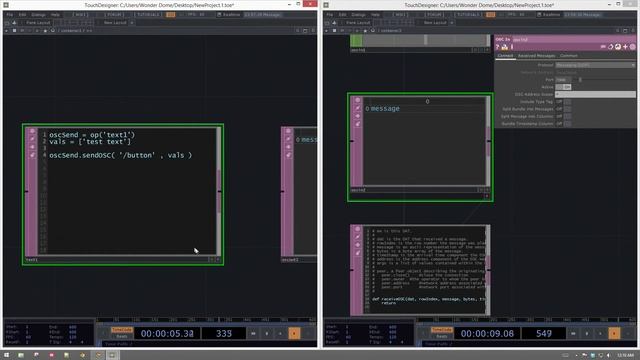Screen dimensions: 640x360
Task: Toggle bypass flag on text1 DAT
Action: pyautogui.click(x=32, y=147)
